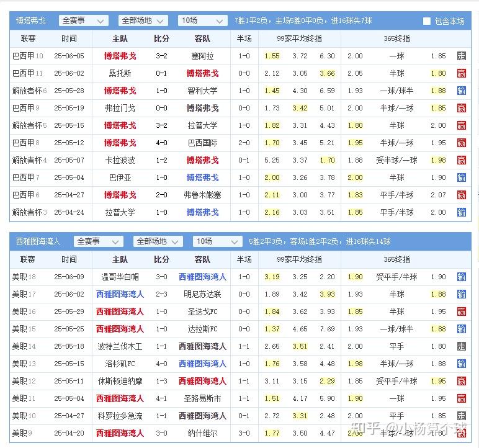Click the 2-3 score against 明尼苏达联
This screenshot has width=479, height=448.
pyautogui.click(x=161, y=294)
